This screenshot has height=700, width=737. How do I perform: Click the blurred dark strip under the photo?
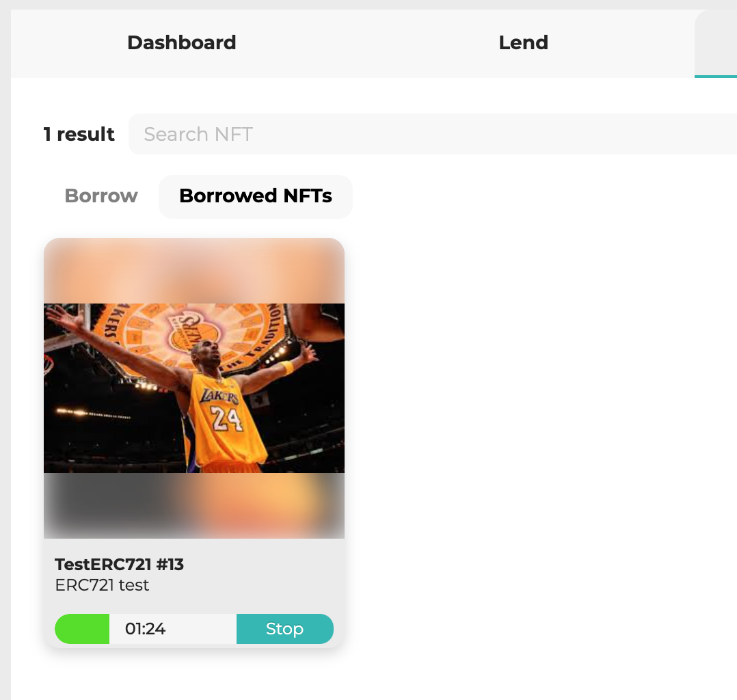pyautogui.click(x=194, y=505)
